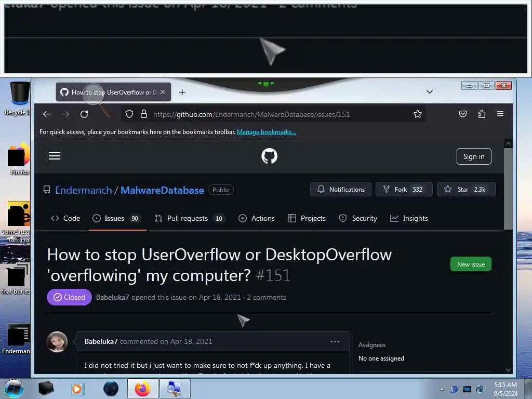Star the MalwareDatabase repository
Screen dimensions: 532x399
point(466,189)
